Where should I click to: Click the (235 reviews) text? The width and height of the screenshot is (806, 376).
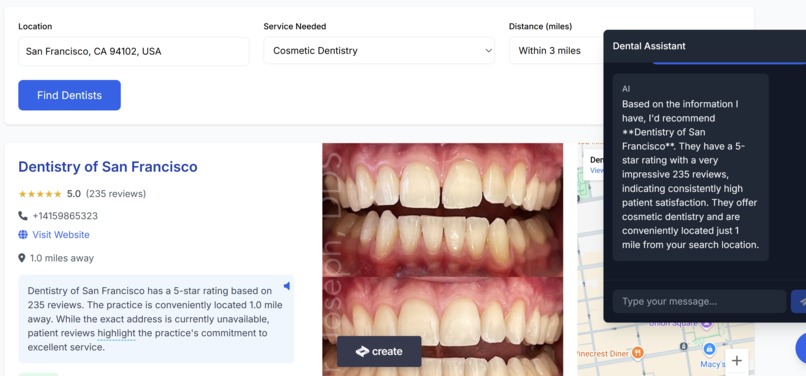(116, 194)
